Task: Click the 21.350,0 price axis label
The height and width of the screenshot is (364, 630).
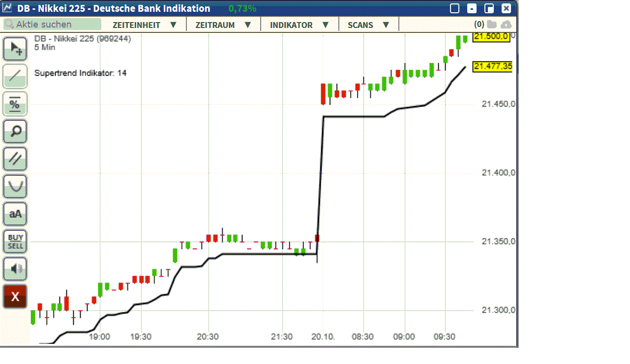Action: (499, 242)
